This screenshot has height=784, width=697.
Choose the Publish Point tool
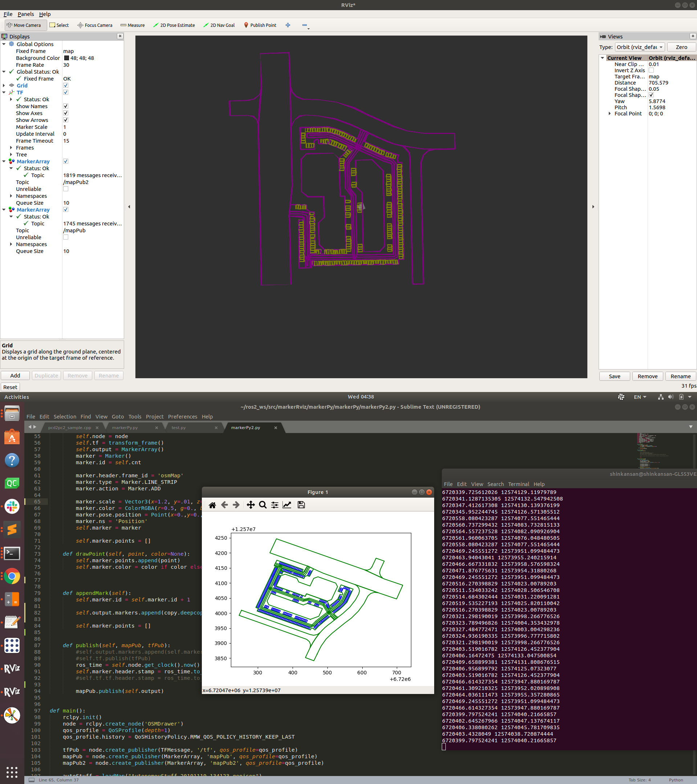coord(260,25)
